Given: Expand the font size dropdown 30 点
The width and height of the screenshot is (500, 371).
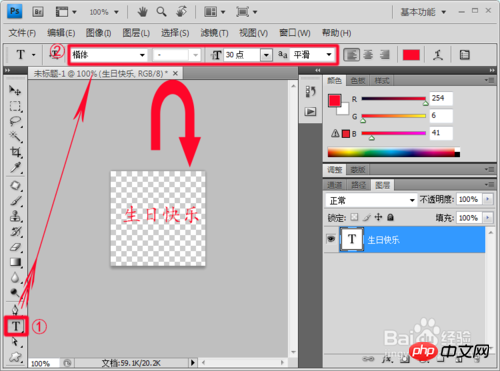Looking at the screenshot, I should (266, 55).
